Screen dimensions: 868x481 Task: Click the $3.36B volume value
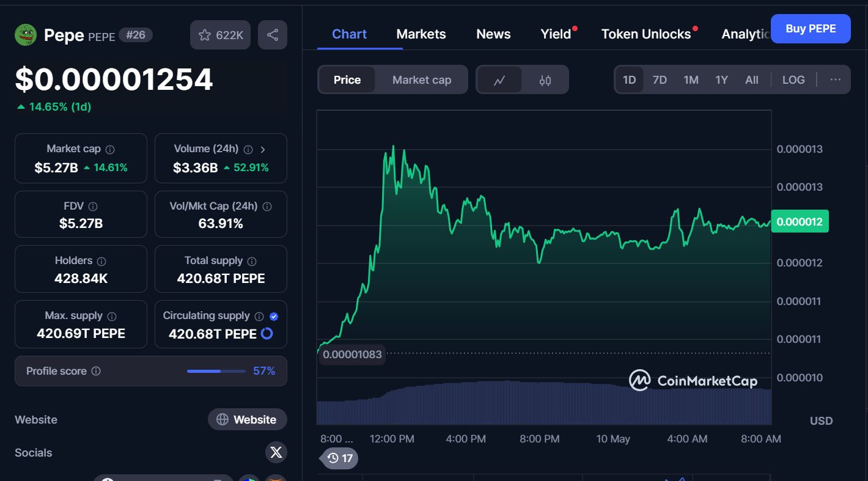click(x=196, y=167)
